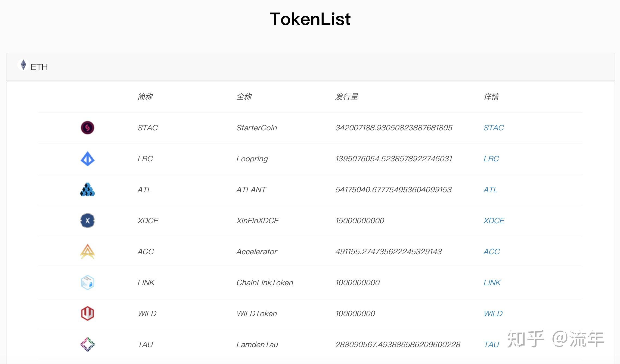Open STAC detail link
The width and height of the screenshot is (620, 364).
tap(494, 128)
